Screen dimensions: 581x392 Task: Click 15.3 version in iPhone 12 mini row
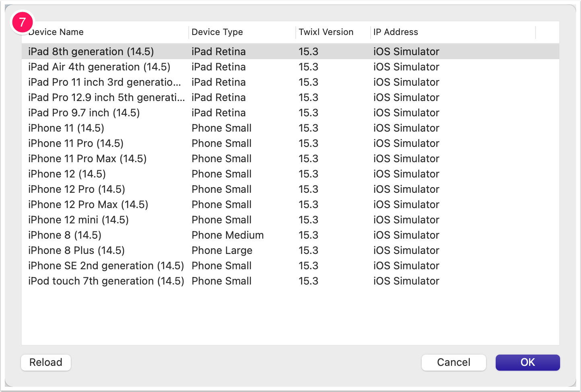[308, 220]
